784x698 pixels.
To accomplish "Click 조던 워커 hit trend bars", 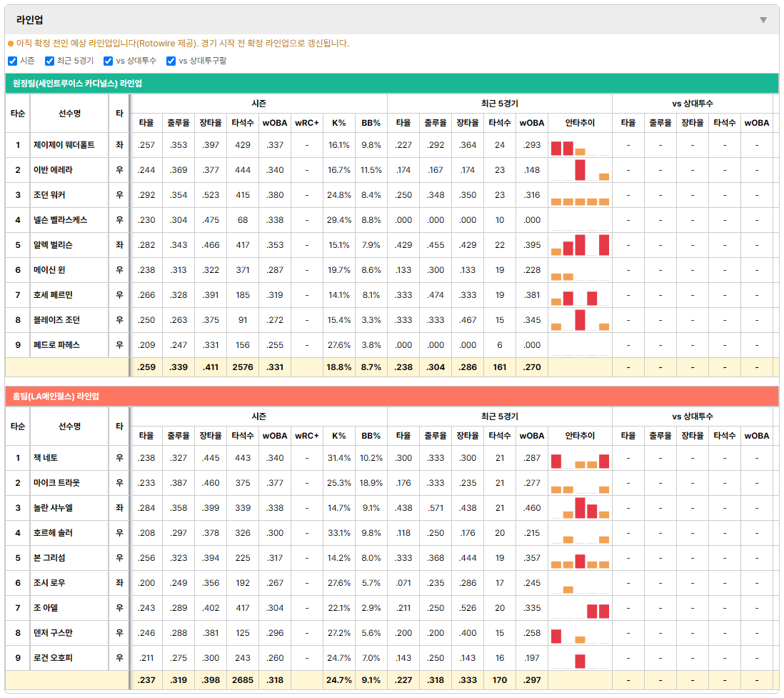I will point(580,195).
